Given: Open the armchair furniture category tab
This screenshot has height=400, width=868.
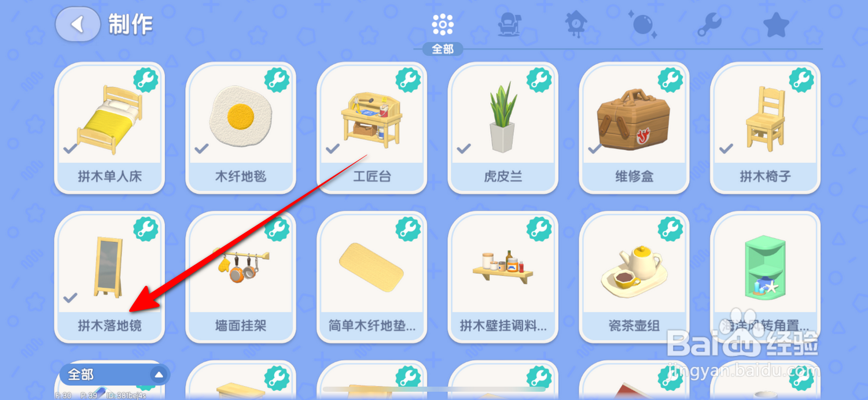Looking at the screenshot, I should pos(510,25).
